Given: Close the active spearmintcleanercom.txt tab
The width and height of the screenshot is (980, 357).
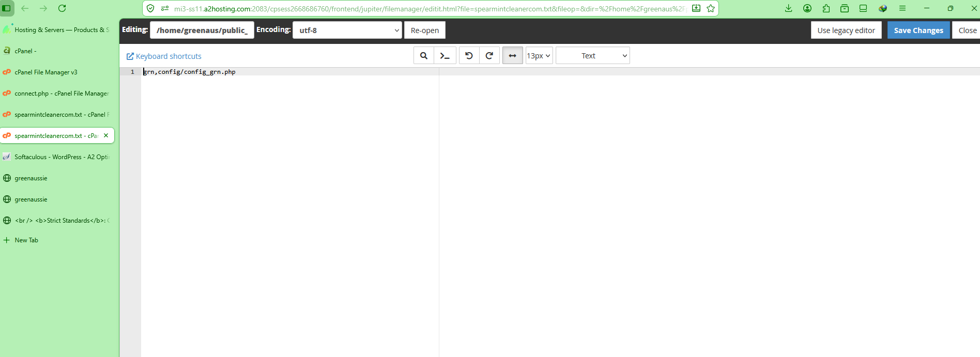Looking at the screenshot, I should click(x=106, y=135).
